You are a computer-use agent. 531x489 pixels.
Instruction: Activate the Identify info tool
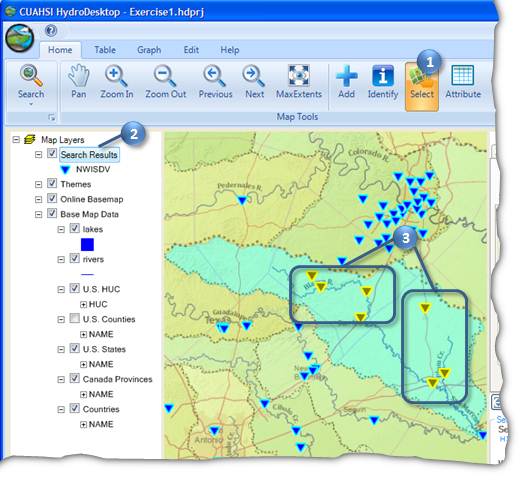click(383, 81)
